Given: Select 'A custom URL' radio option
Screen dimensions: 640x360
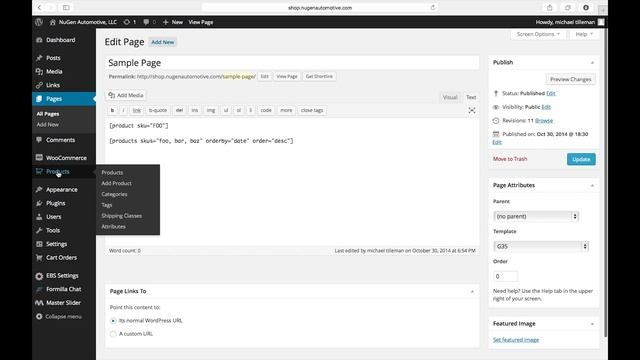Looking at the screenshot, I should (113, 334).
